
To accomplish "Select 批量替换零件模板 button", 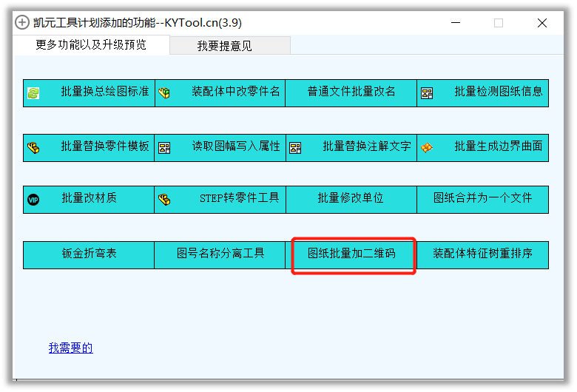I will point(89,148).
